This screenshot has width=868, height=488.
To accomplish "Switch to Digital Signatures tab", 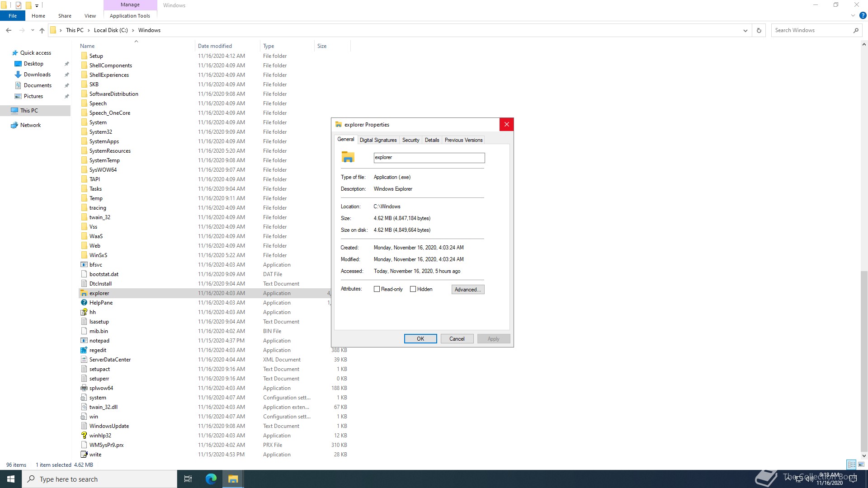I will click(x=378, y=140).
